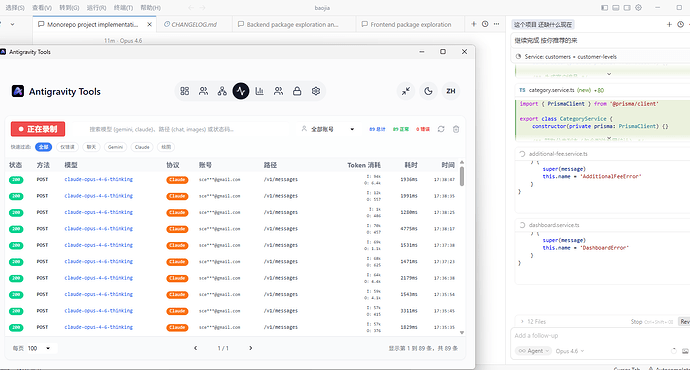
Task: Click the account email in the 17:36:38 row
Action: (220, 278)
